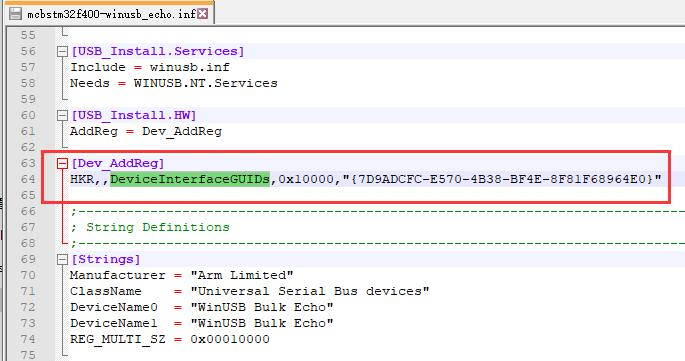
Task: Click the DeviceName0 "WinUSB Bulk Echo" string
Action: [262, 307]
